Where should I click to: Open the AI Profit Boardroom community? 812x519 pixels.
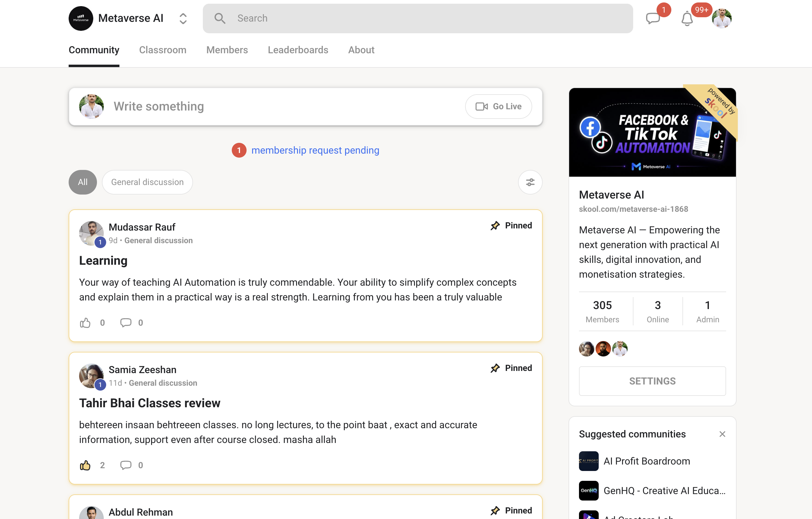coord(646,461)
